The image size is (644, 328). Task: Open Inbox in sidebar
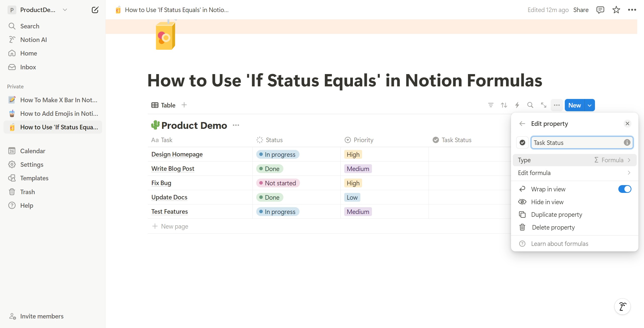pyautogui.click(x=53, y=67)
